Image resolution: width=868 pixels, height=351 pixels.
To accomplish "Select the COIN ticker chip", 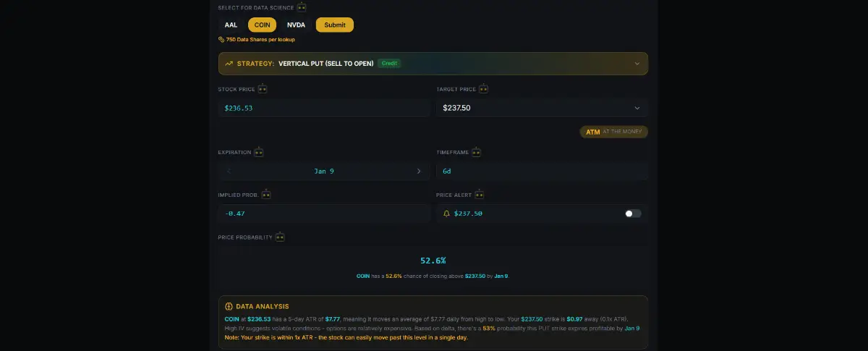I will (x=263, y=25).
